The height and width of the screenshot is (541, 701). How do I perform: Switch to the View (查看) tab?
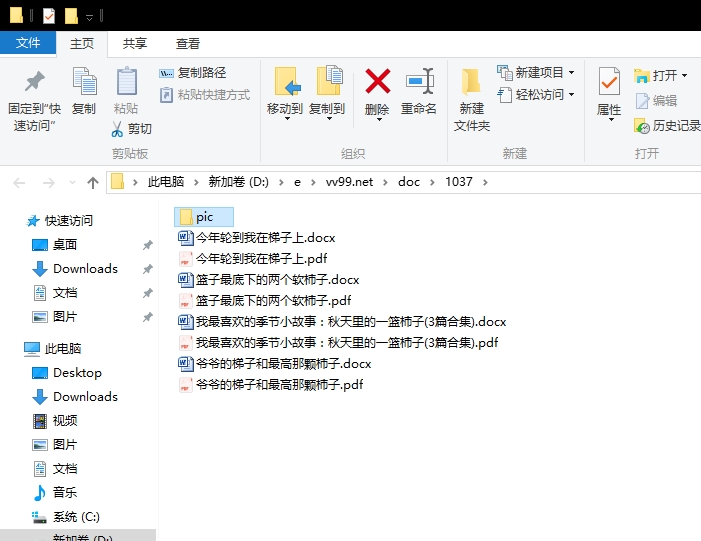(x=187, y=43)
